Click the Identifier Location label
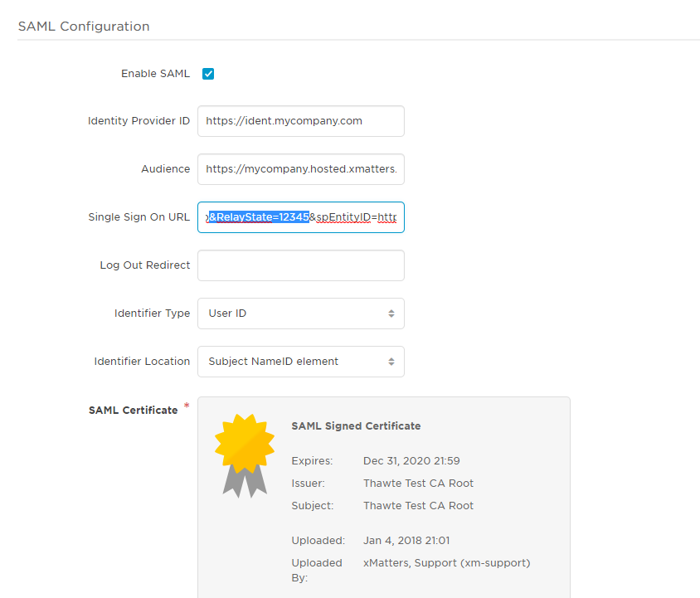The width and height of the screenshot is (700, 598). (142, 362)
